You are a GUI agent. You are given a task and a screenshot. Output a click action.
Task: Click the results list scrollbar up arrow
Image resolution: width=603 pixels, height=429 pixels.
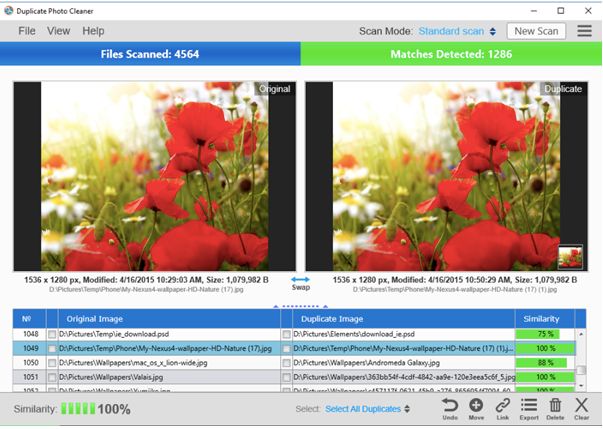pos(581,334)
